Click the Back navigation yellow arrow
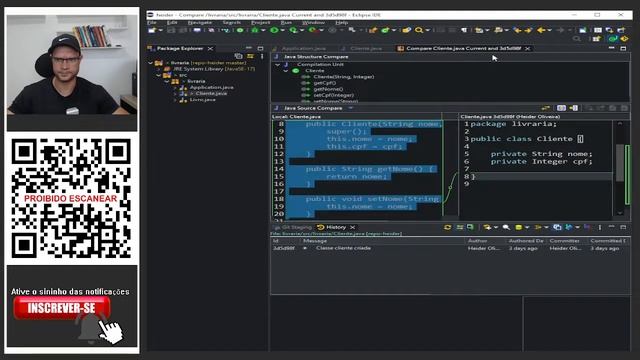This screenshot has width=640, height=360. click(541, 30)
